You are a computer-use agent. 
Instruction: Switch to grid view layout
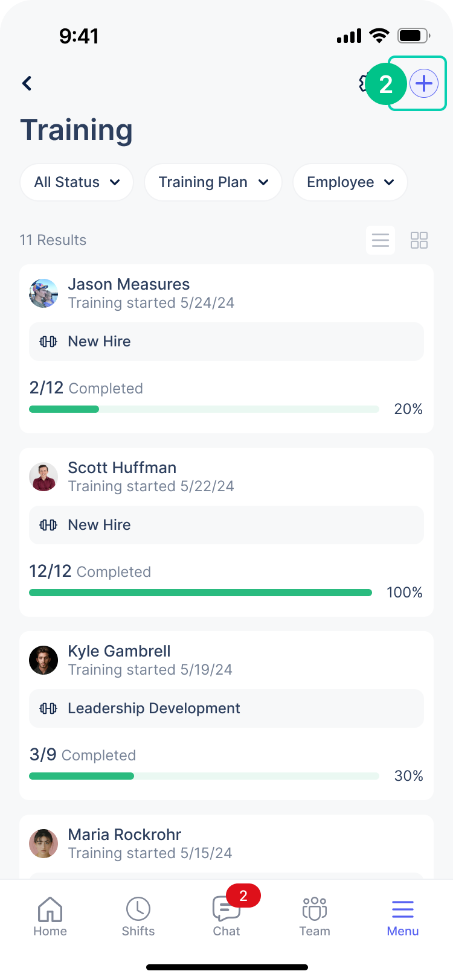pyautogui.click(x=419, y=240)
